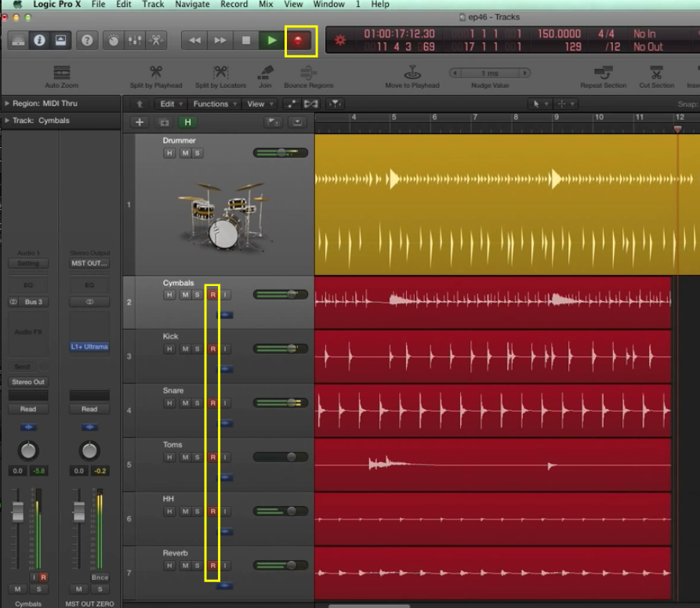The width and height of the screenshot is (700, 608).
Task: Click the duplicate track button
Action: tap(164, 122)
